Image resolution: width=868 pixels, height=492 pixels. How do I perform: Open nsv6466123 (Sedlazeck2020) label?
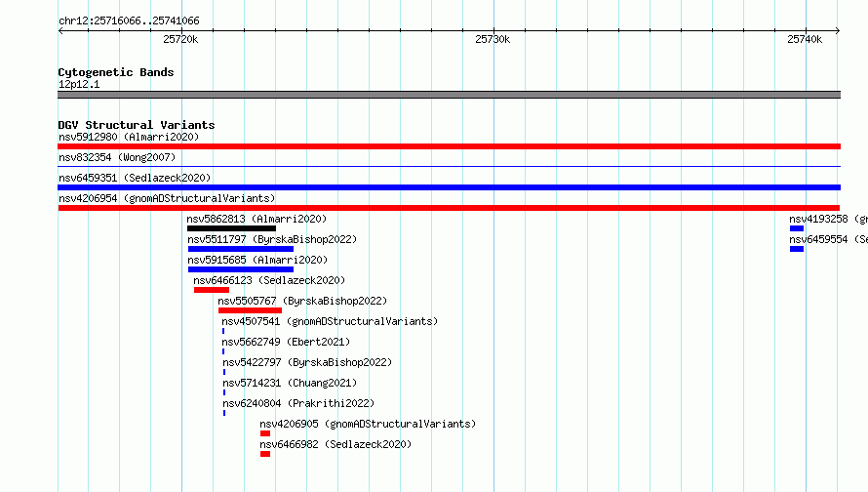[269, 280]
